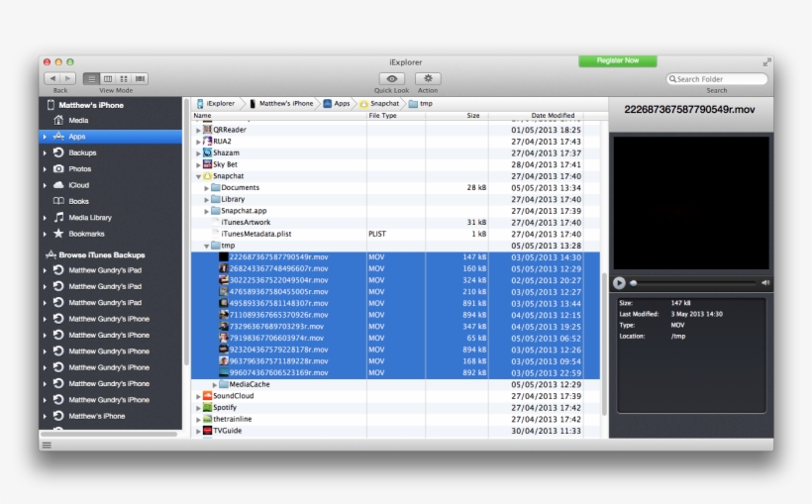The width and height of the screenshot is (812, 504).
Task: Expand the MediaCache folder
Action: pos(215,384)
